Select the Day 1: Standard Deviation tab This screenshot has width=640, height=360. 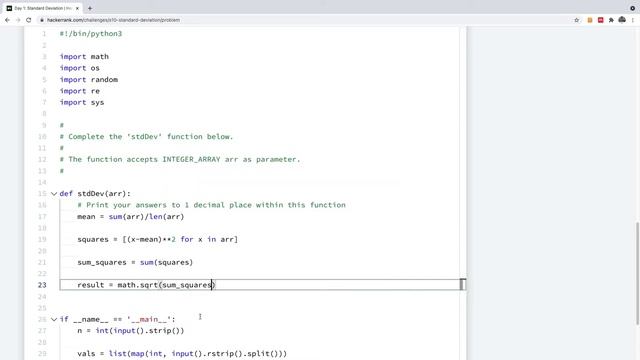click(x=43, y=8)
